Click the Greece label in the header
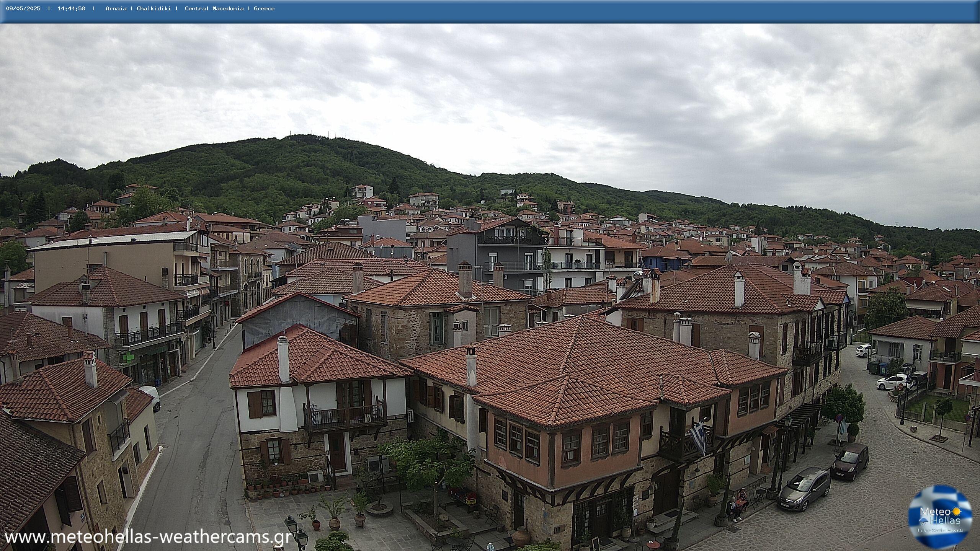This screenshot has width=980, height=551. 264,8
